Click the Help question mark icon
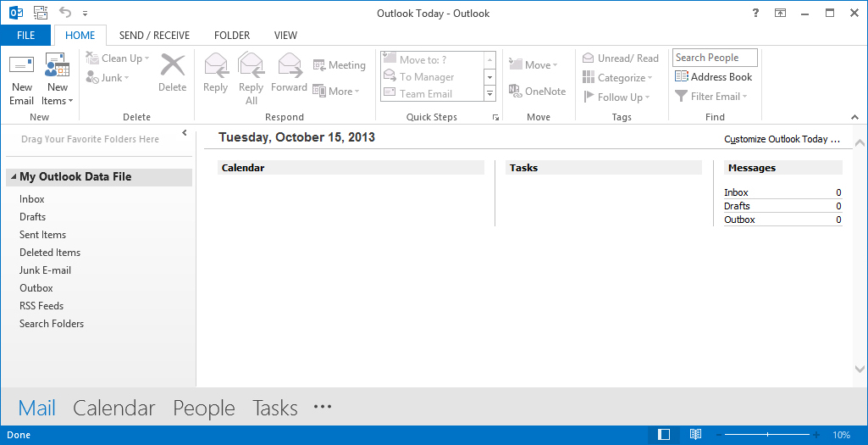Viewport: 868px width, 445px height. coord(755,14)
